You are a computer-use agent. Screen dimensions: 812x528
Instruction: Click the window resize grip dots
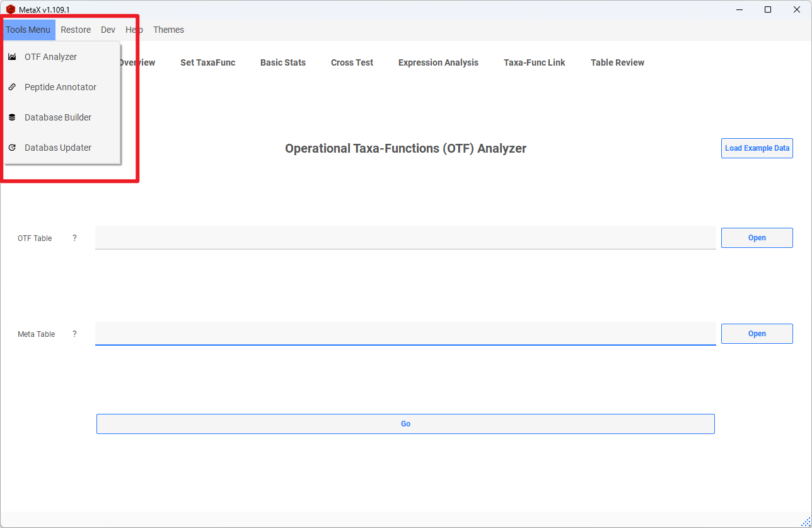coord(806,522)
